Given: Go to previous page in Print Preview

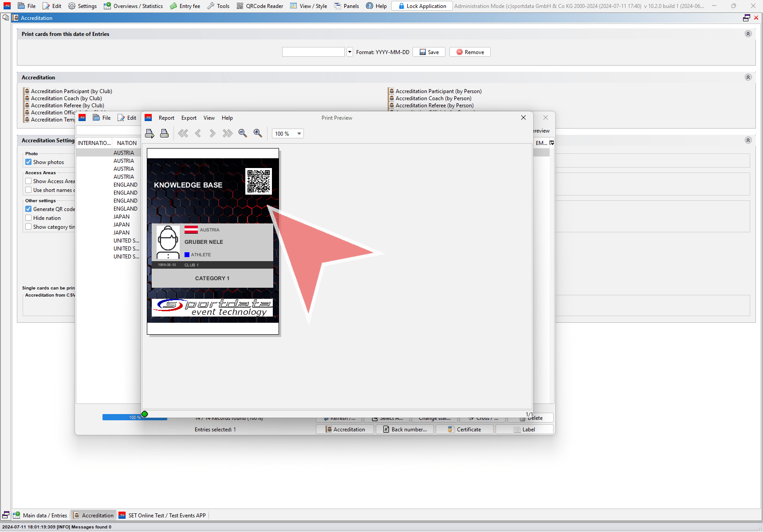Looking at the screenshot, I should pyautogui.click(x=198, y=133).
